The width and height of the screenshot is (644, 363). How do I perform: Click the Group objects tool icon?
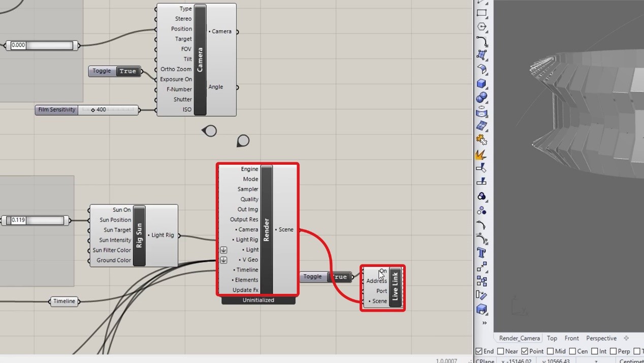[482, 281]
